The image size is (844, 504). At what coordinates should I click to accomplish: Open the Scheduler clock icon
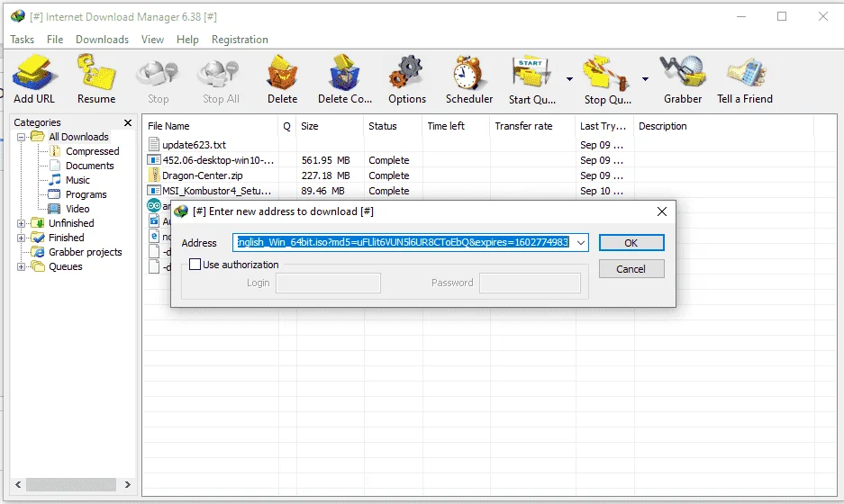point(467,72)
